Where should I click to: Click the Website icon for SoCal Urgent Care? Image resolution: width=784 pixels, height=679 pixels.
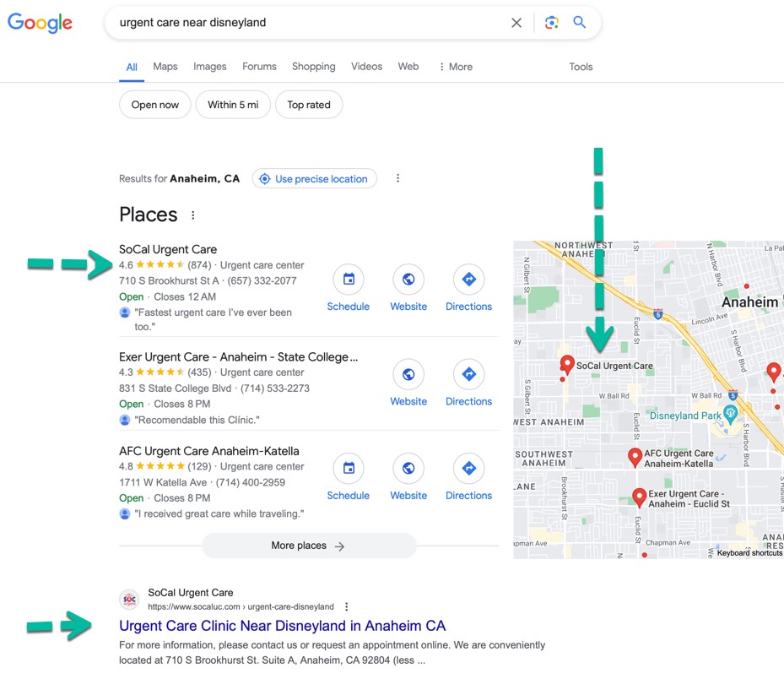[408, 280]
